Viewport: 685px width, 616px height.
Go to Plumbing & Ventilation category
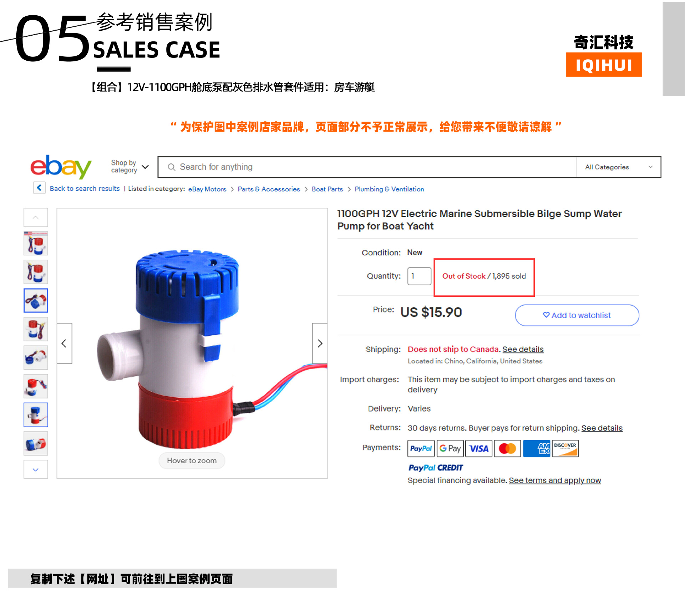pyautogui.click(x=389, y=189)
